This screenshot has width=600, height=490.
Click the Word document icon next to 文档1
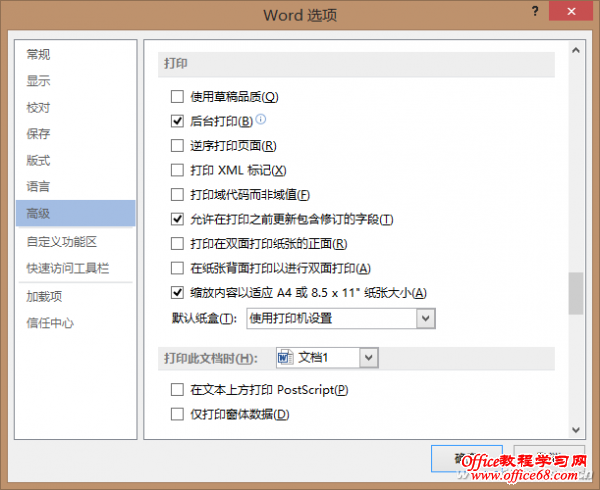coord(285,358)
